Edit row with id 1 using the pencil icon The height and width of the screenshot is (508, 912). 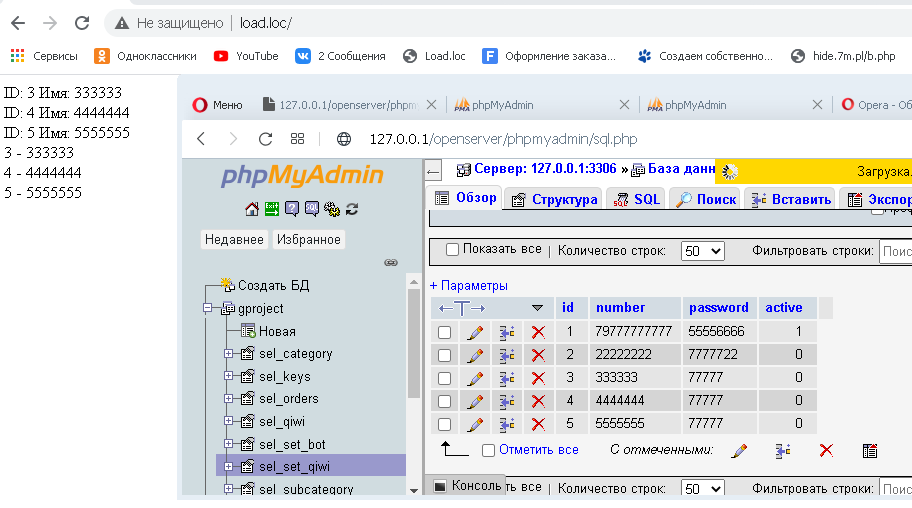click(476, 332)
